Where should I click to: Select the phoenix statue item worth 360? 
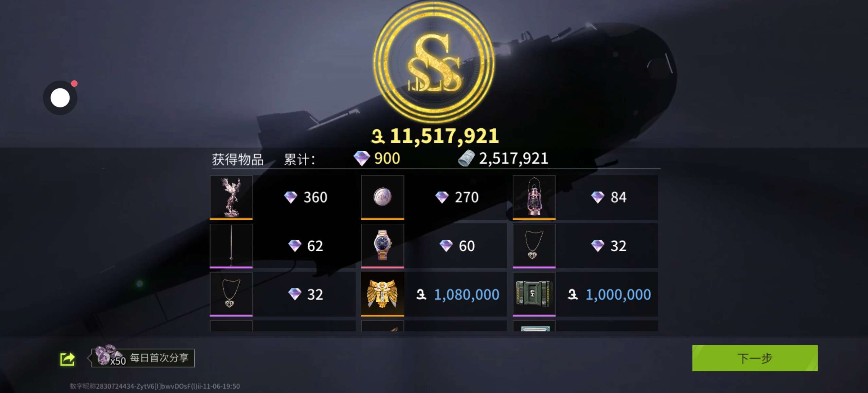[231, 197]
